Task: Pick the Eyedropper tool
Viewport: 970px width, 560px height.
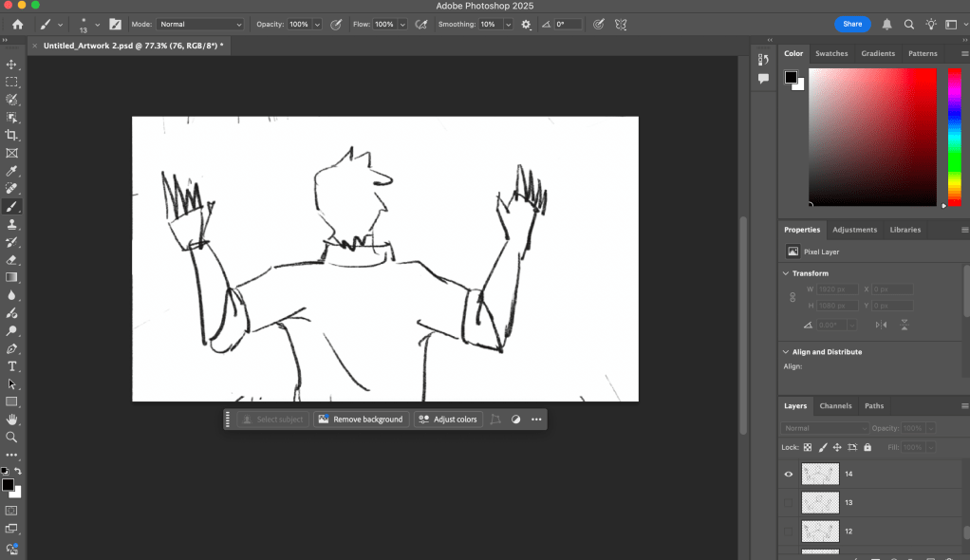Action: click(12, 171)
